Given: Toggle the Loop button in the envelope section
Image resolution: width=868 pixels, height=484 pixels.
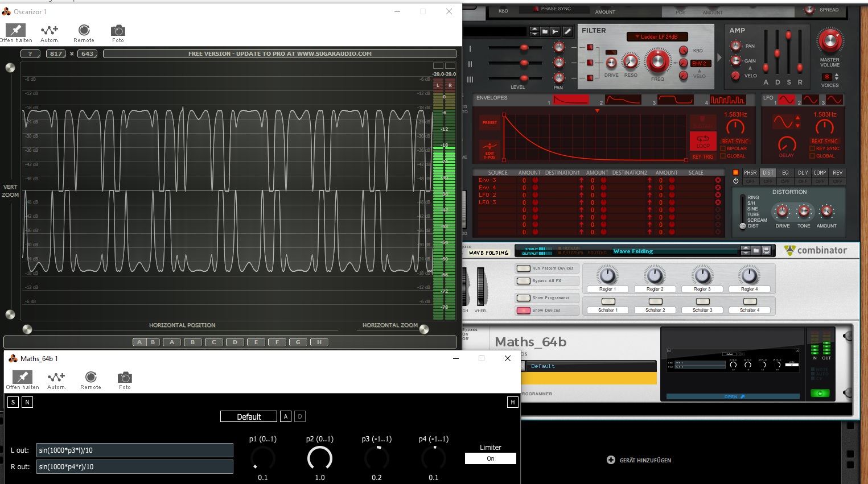Looking at the screenshot, I should (703, 141).
